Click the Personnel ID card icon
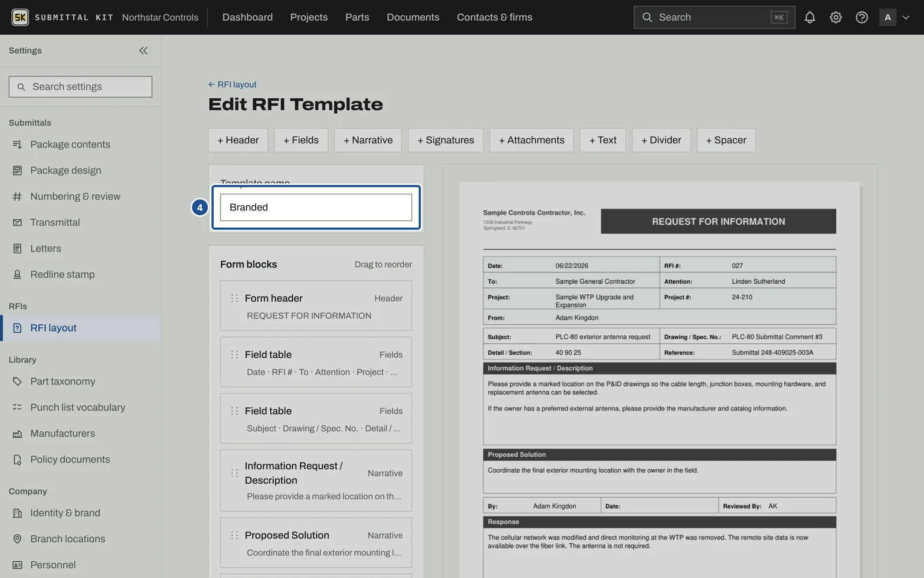Image resolution: width=924 pixels, height=578 pixels. tap(17, 565)
